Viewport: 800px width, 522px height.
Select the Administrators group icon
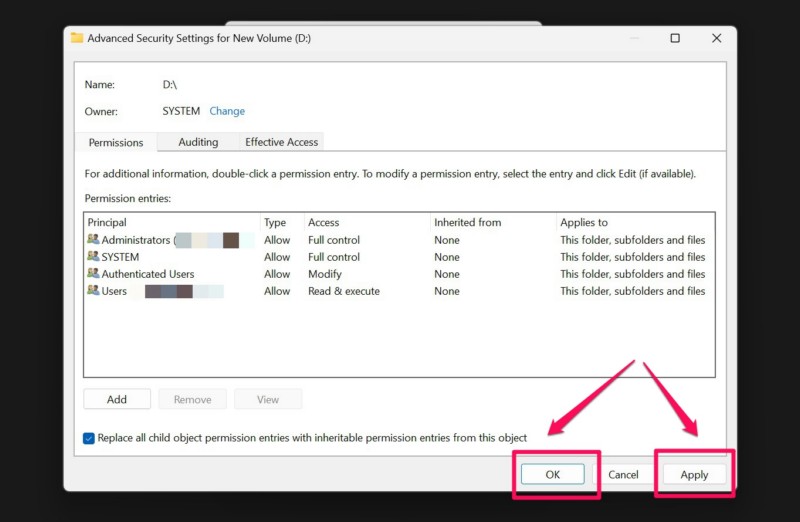tap(93, 240)
